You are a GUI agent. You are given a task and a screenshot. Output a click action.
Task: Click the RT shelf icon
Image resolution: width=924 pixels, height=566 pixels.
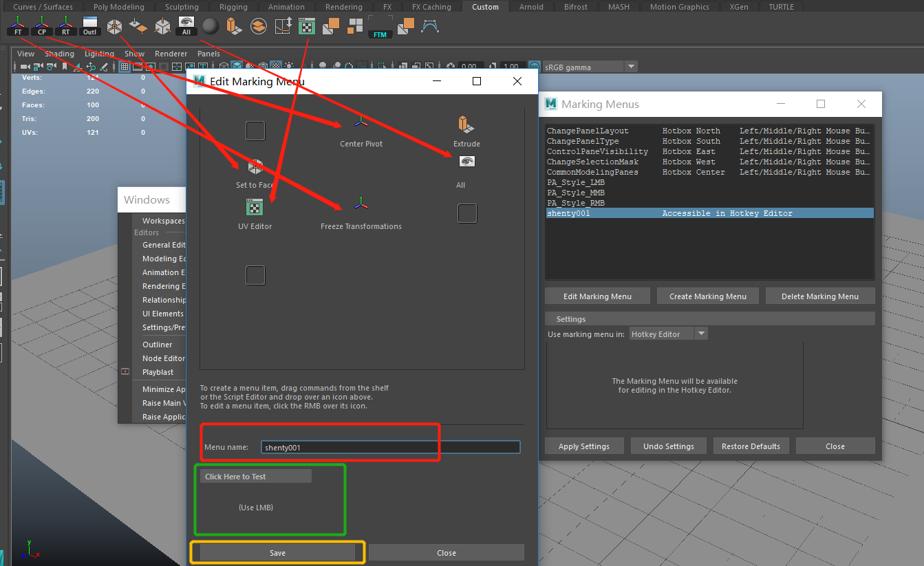tap(65, 26)
